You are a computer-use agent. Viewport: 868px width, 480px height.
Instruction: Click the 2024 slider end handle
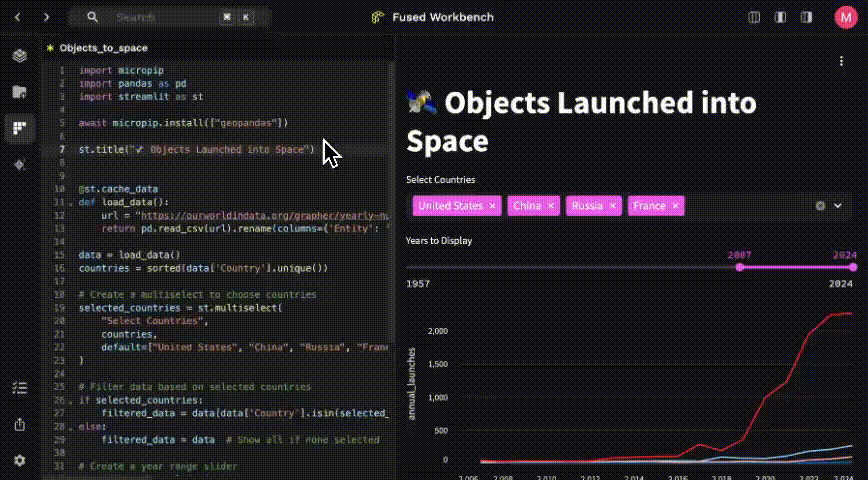853,267
